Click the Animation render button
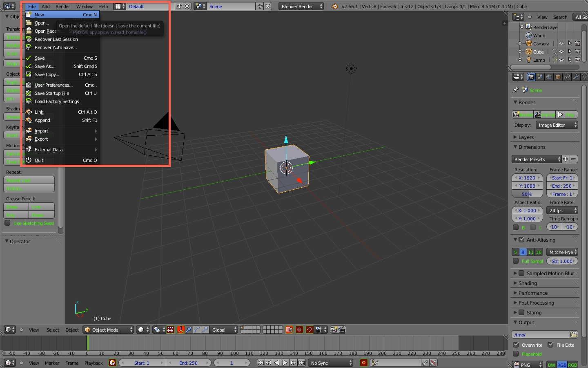588x368 pixels. (x=545, y=115)
